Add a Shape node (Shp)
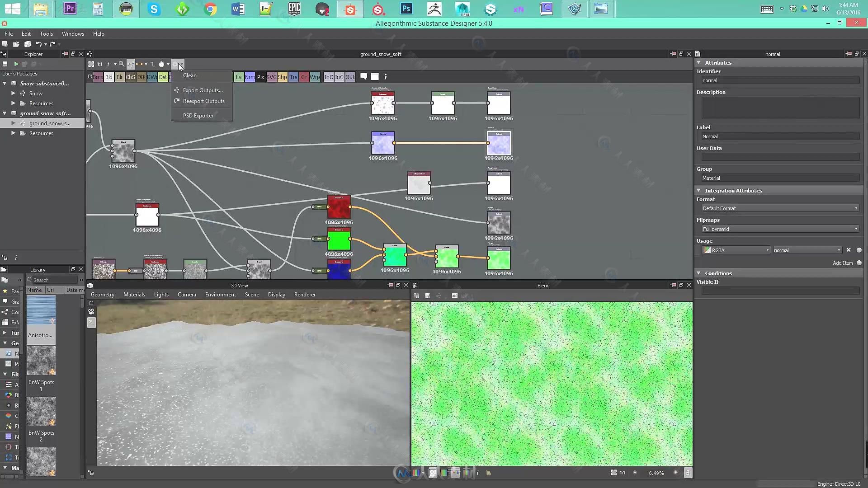868x488 pixels. tap(282, 77)
